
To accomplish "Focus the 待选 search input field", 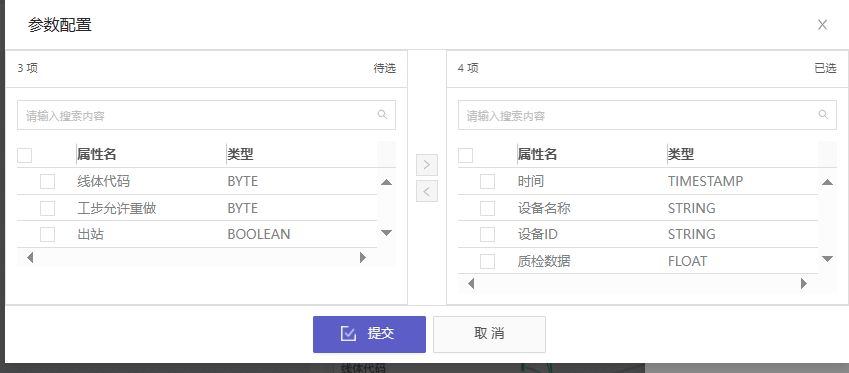I will click(x=206, y=115).
